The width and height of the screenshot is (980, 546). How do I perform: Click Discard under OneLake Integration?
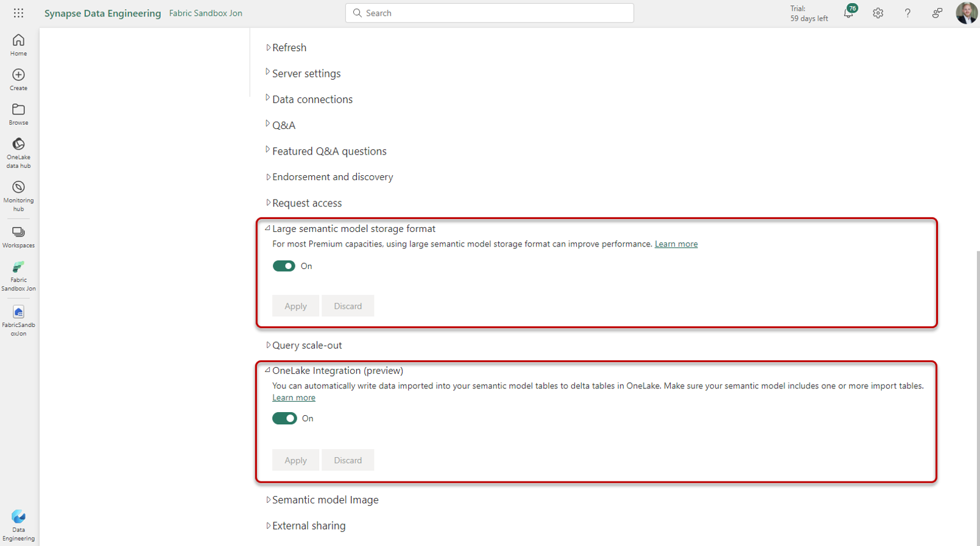[348, 460]
